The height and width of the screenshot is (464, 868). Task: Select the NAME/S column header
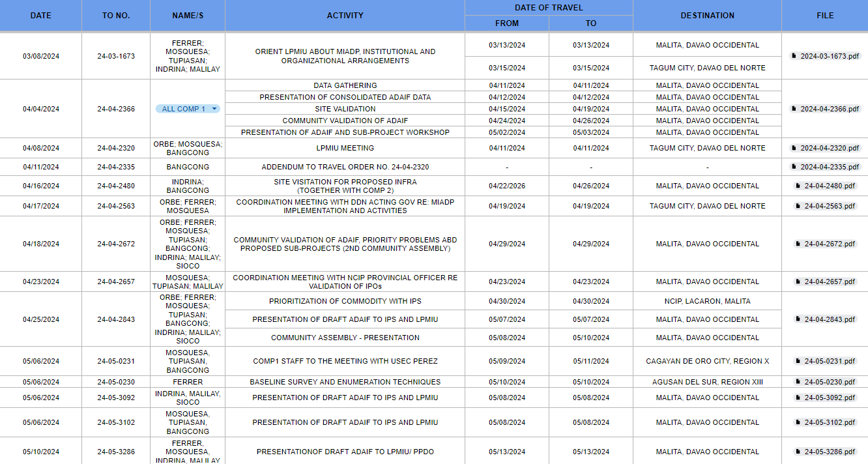pyautogui.click(x=188, y=15)
